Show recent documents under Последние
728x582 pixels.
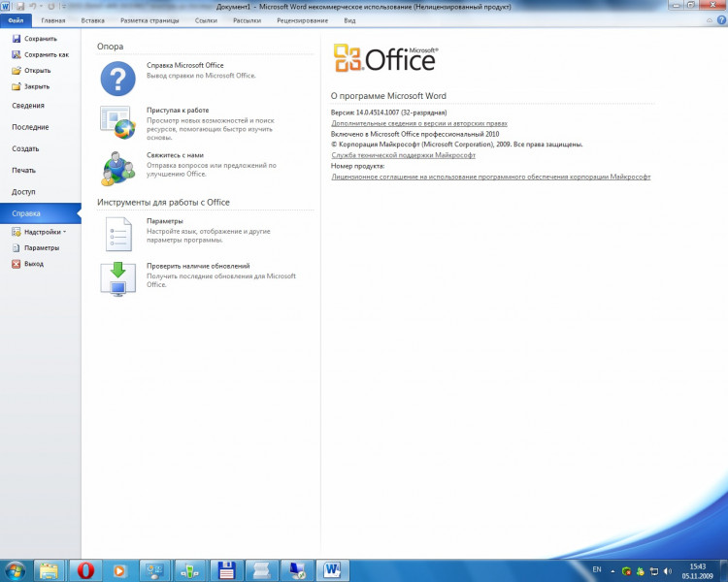[x=30, y=127]
